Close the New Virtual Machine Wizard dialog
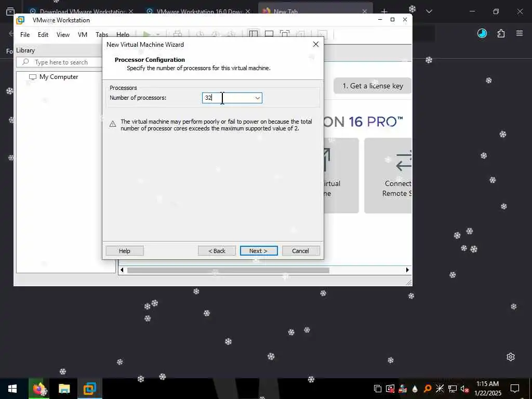 click(x=315, y=45)
